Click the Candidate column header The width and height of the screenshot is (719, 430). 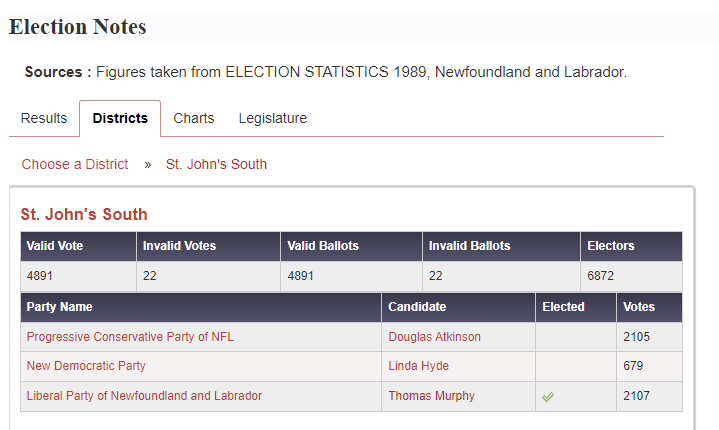pos(458,307)
